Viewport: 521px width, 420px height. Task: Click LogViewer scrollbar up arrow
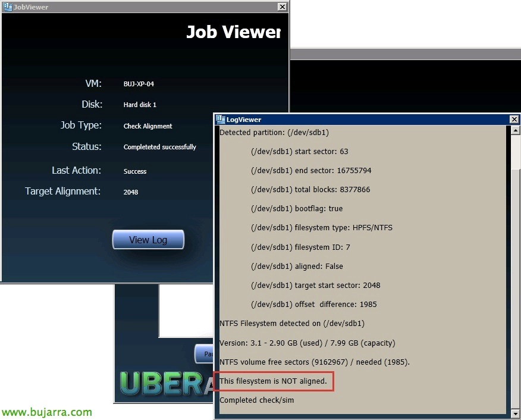click(x=515, y=131)
